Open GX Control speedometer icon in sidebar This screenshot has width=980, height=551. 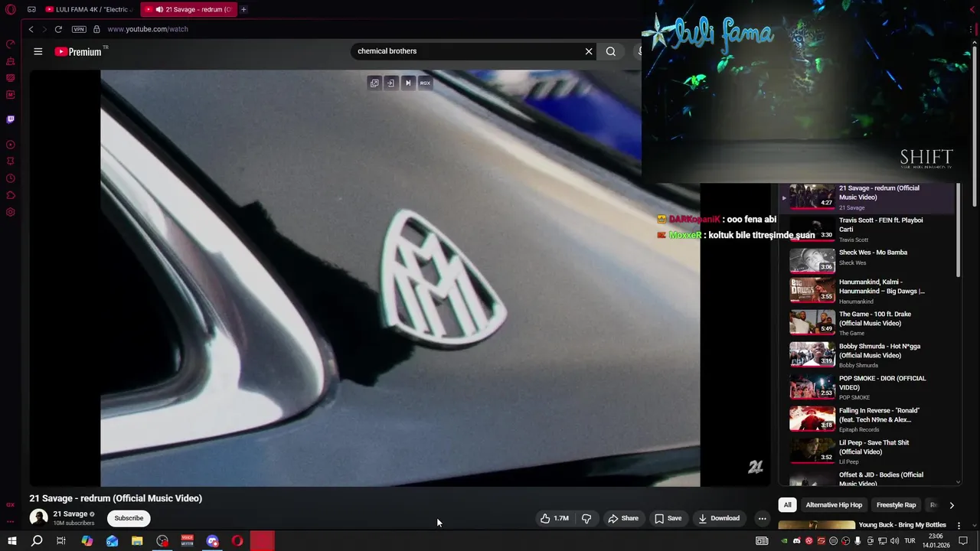tap(11, 44)
